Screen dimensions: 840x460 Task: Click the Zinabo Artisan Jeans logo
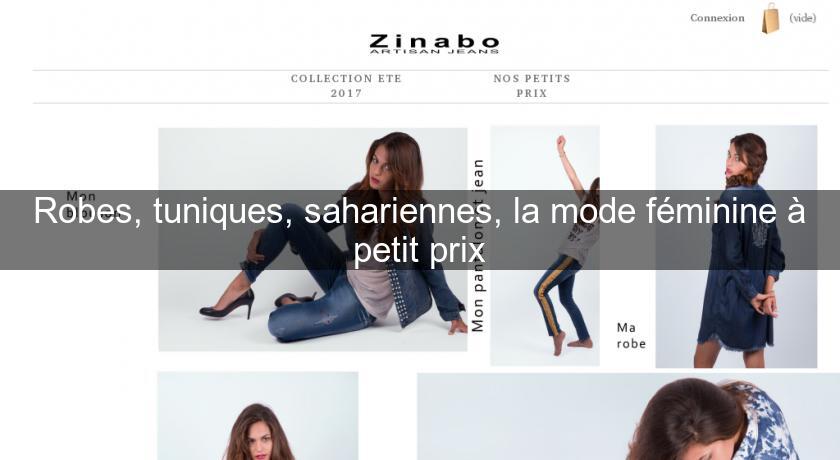[x=434, y=44]
